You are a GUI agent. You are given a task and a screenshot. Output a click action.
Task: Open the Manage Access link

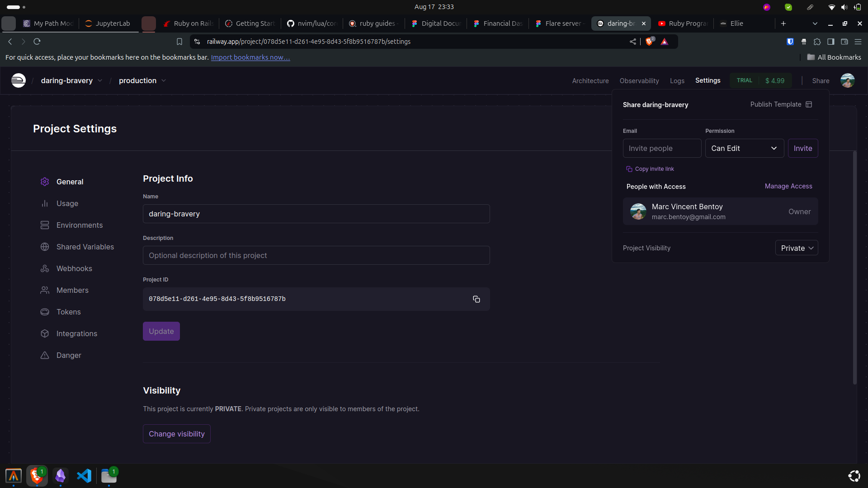(788, 186)
